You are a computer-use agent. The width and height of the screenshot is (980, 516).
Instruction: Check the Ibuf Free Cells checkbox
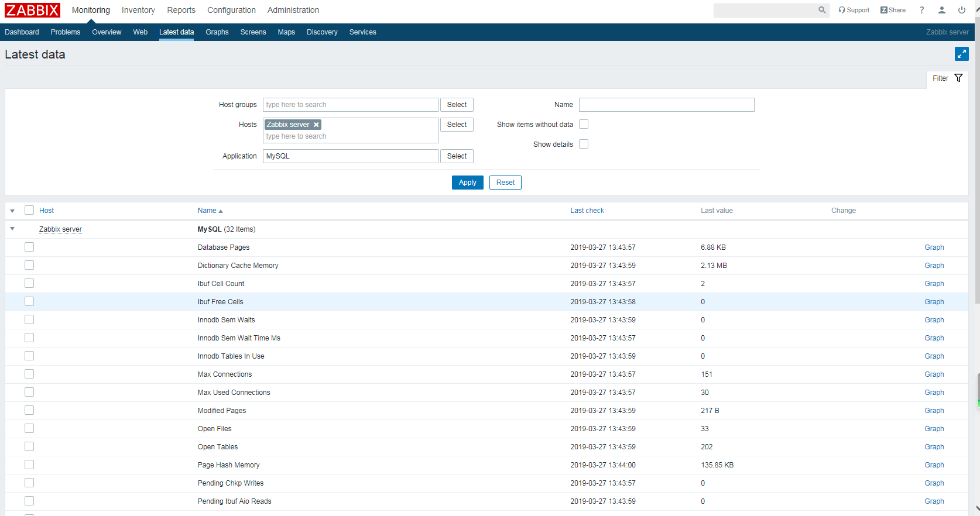[x=29, y=301]
